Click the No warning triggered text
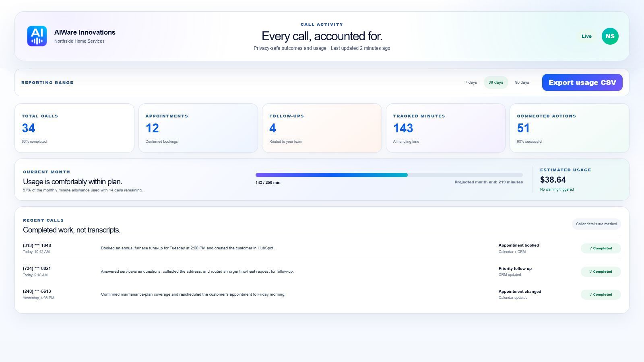Screen dimensions: 644x362 tap(557, 189)
